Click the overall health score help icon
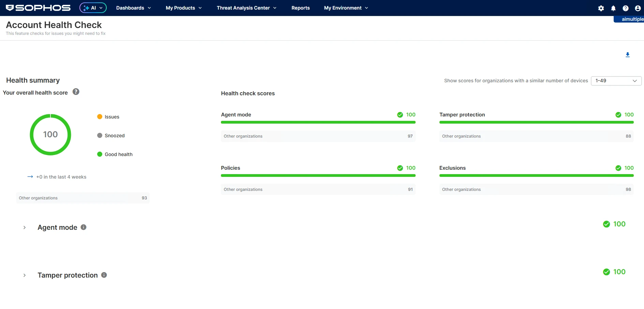644x309 pixels. tap(76, 92)
